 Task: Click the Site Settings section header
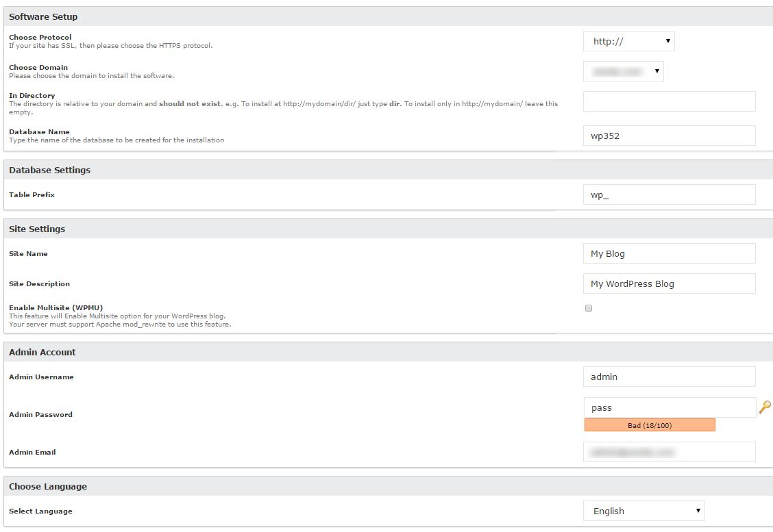37,229
